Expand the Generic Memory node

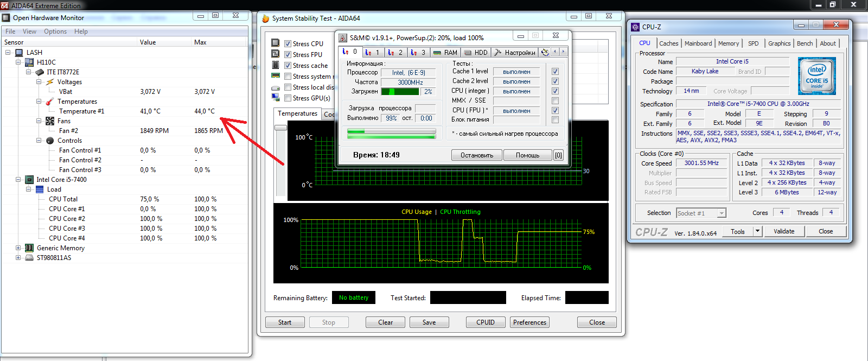pyautogui.click(x=18, y=248)
